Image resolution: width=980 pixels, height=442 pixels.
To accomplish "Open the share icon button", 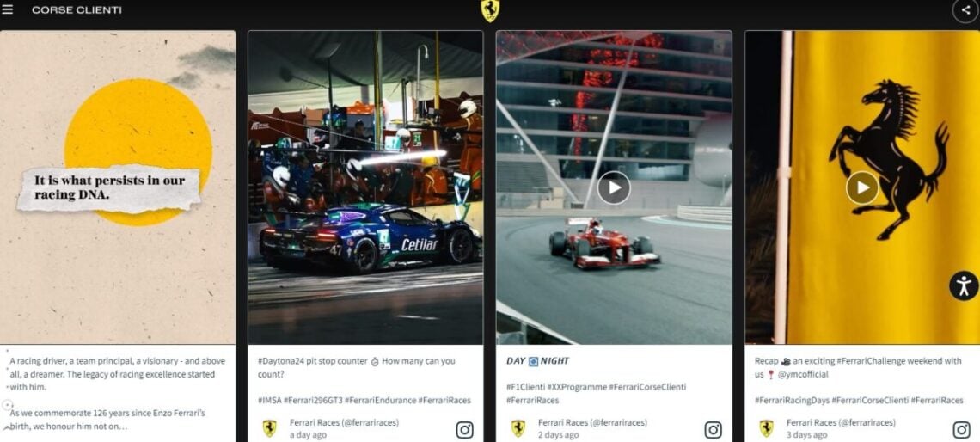I will coord(965,10).
